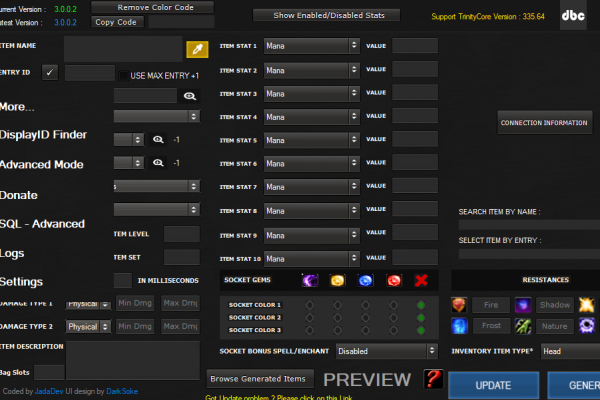
Task: Open the Item Stat 1 dropdown
Action: 311,46
